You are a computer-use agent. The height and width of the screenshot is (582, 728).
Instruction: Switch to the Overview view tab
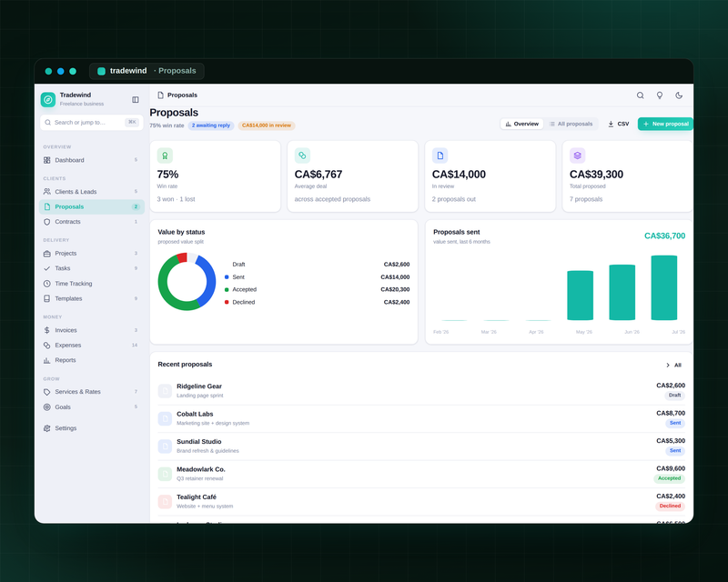click(x=521, y=124)
